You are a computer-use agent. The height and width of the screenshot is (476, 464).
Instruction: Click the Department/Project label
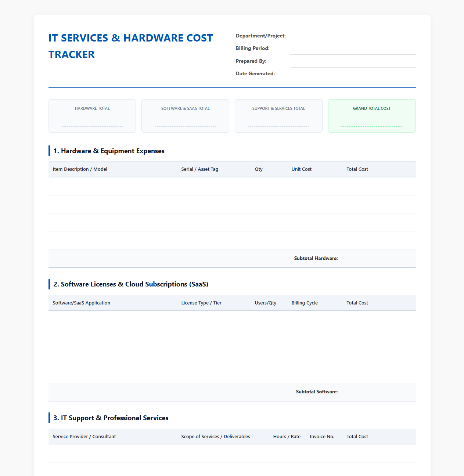(260, 36)
